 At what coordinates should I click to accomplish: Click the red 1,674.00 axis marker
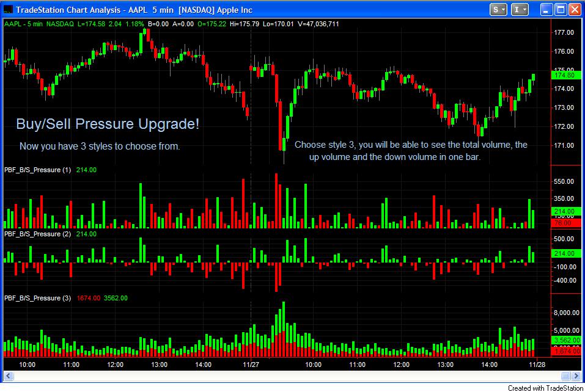tap(565, 351)
